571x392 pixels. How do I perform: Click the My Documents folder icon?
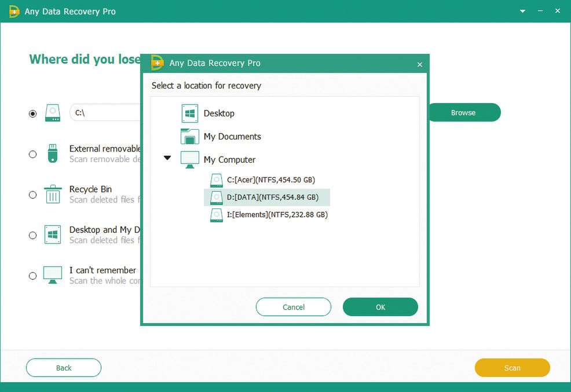pos(190,137)
